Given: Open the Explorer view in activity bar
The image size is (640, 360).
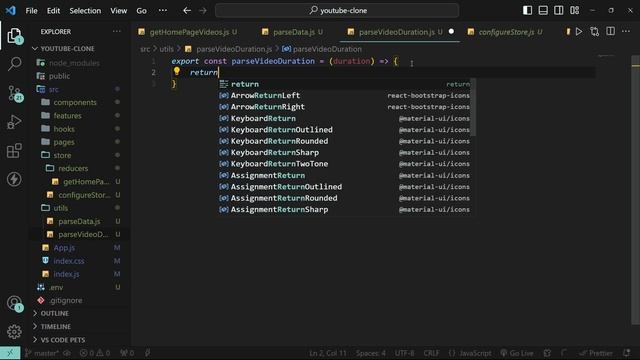Looking at the screenshot, I should 14,36.
